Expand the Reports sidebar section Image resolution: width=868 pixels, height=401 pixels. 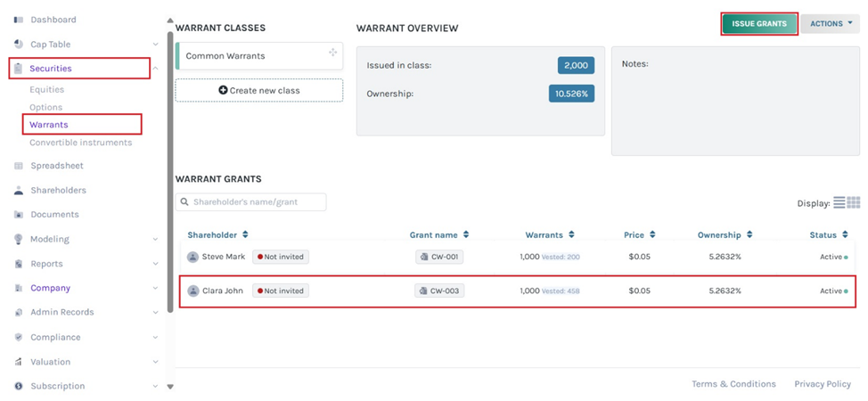[x=155, y=264]
